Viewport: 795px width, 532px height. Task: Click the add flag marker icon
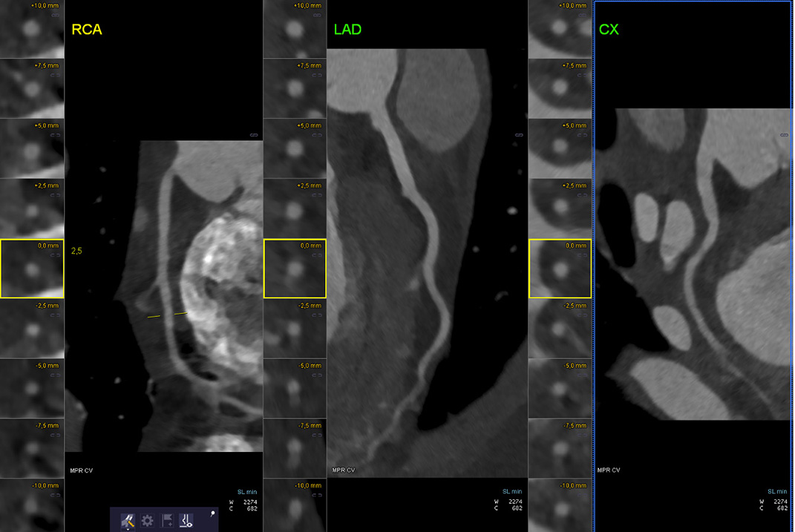pos(167,520)
